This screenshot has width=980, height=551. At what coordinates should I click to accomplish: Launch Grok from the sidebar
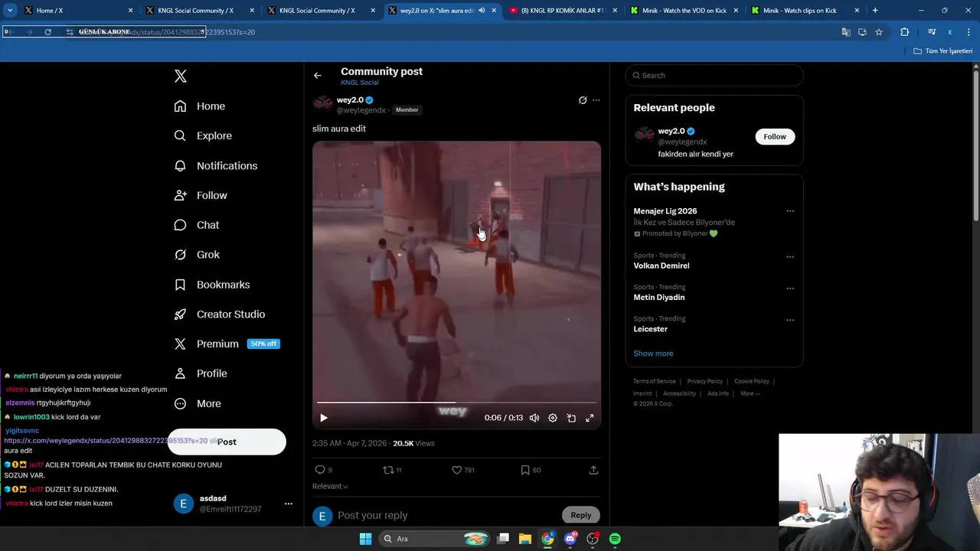tap(197, 255)
